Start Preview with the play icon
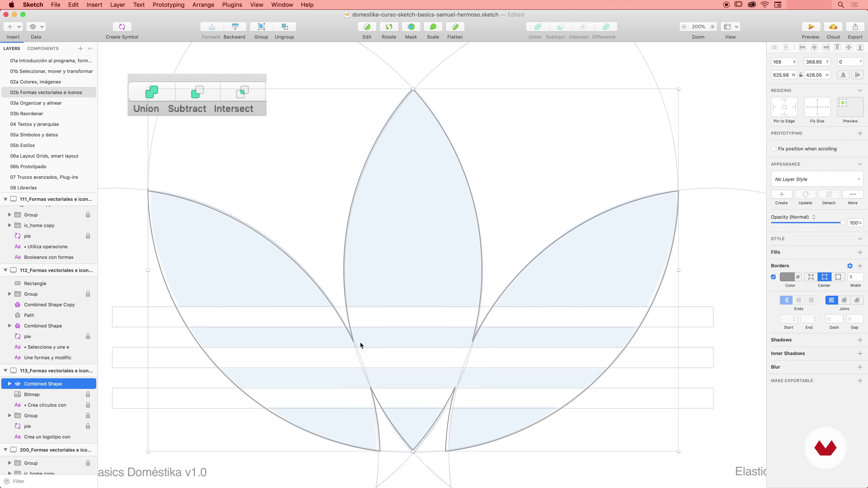868x488 pixels. click(811, 27)
